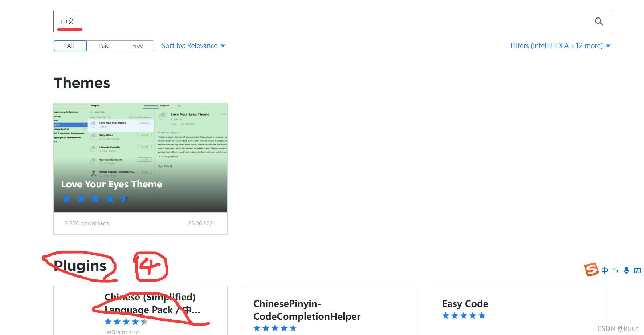Open Chinese (Simplified) Language Pack plugin
This screenshot has width=644, height=335.
coord(152,304)
